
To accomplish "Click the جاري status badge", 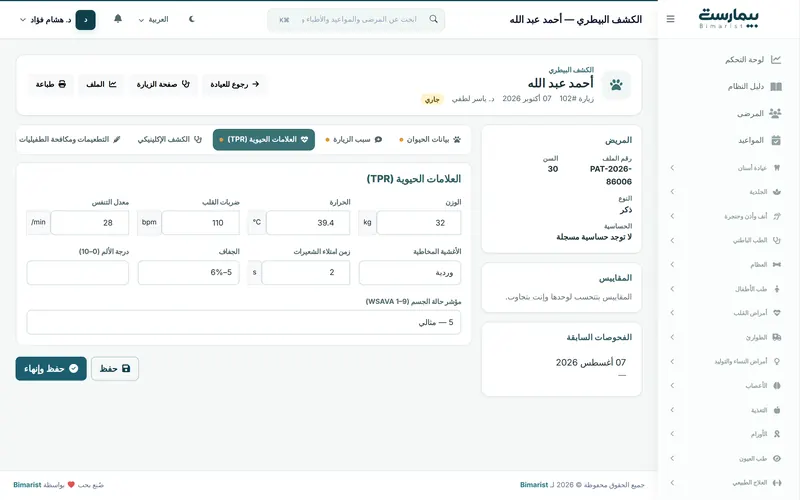I will click(x=432, y=99).
